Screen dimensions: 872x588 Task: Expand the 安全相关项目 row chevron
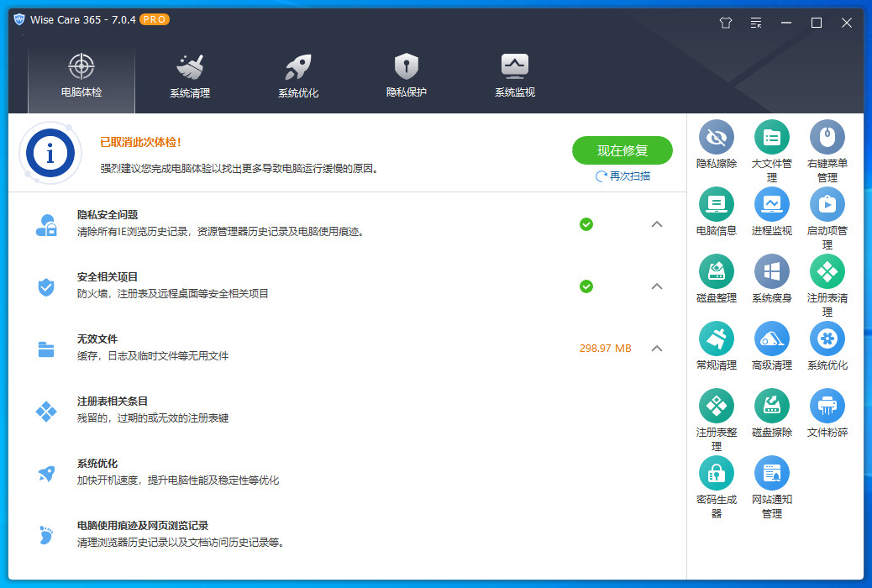(657, 286)
